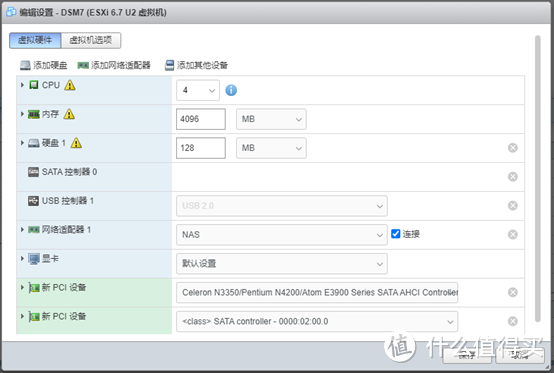Click the 硬盘 1 disk icon
This screenshot has height=373, width=554.
coord(34,143)
